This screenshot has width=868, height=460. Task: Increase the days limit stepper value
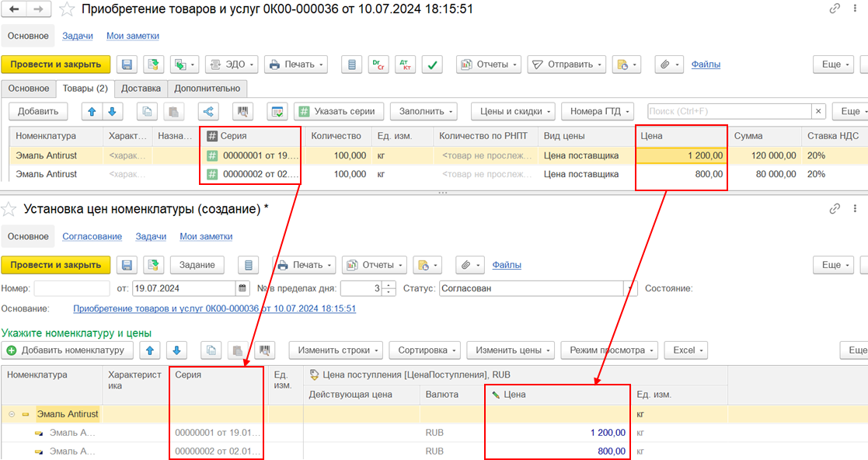click(x=389, y=284)
